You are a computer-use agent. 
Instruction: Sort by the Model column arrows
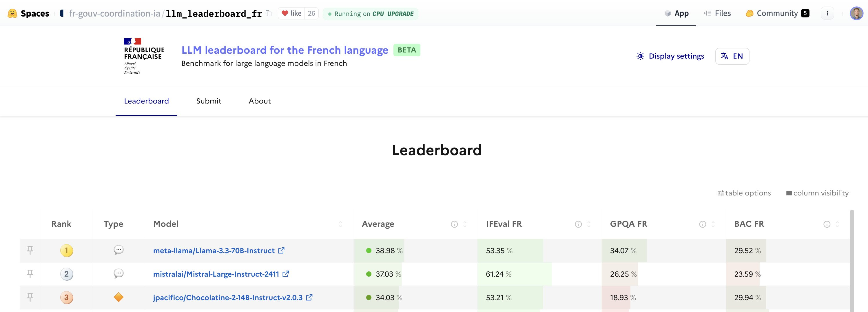[x=340, y=224]
